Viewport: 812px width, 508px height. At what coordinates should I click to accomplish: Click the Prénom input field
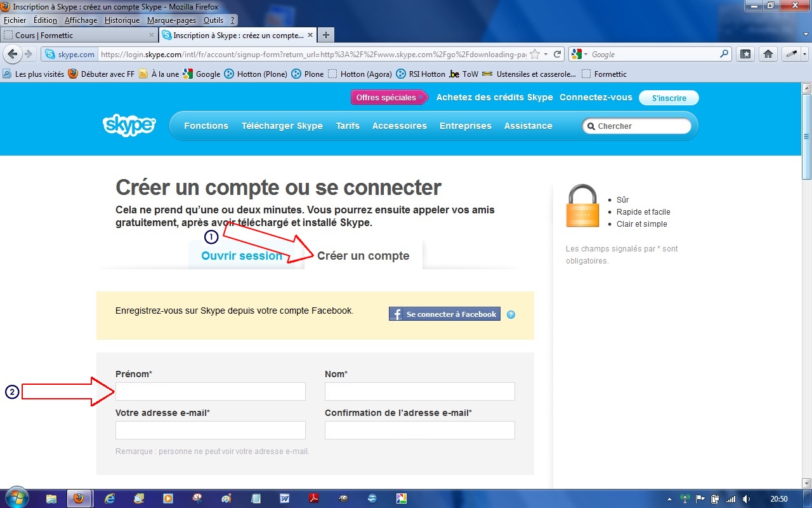pyautogui.click(x=211, y=391)
